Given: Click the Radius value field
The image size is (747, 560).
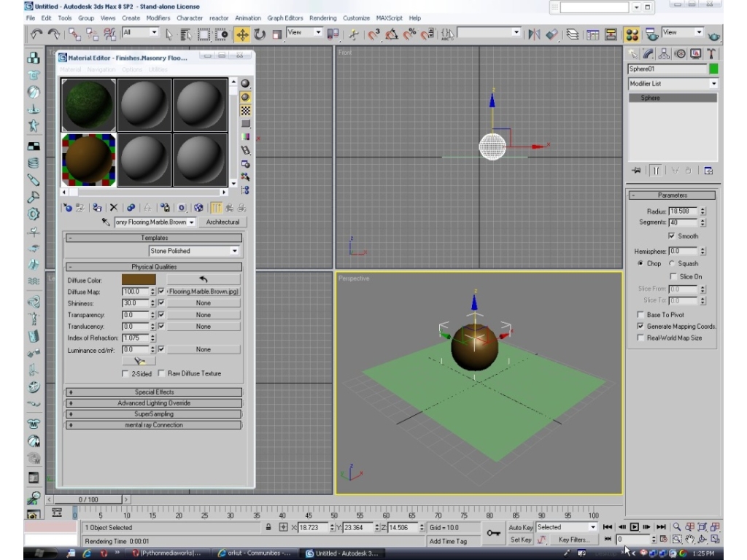Looking at the screenshot, I should pos(683,211).
